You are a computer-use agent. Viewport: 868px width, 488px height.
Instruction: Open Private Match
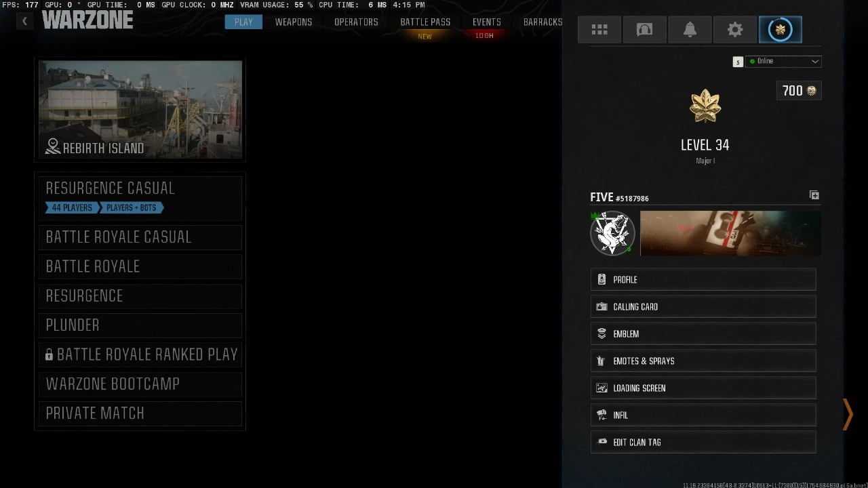[x=140, y=413]
